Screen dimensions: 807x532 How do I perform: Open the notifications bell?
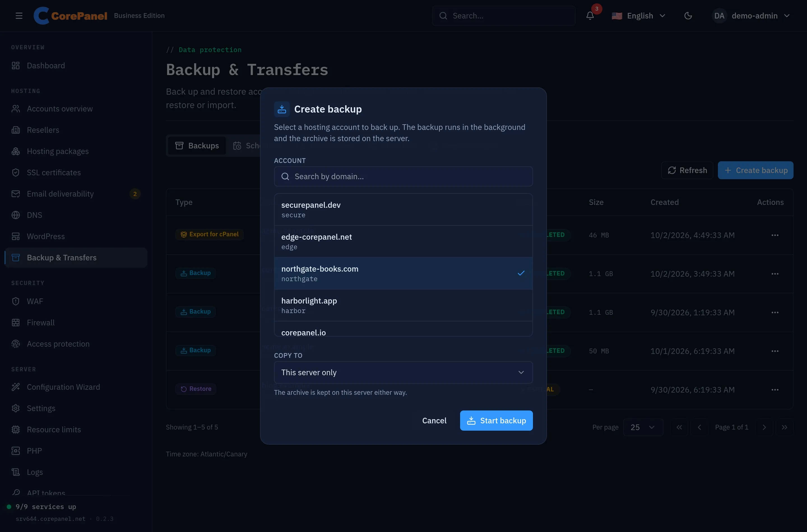coord(590,16)
